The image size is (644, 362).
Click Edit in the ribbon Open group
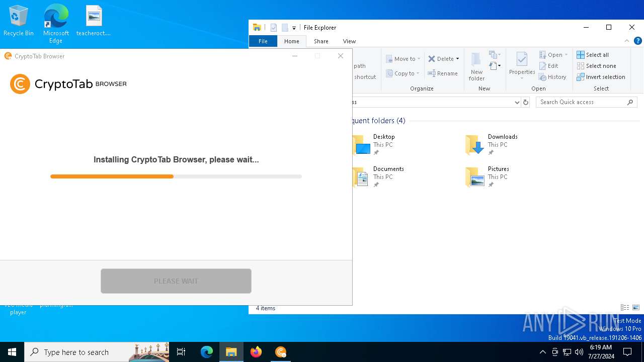[x=549, y=66]
